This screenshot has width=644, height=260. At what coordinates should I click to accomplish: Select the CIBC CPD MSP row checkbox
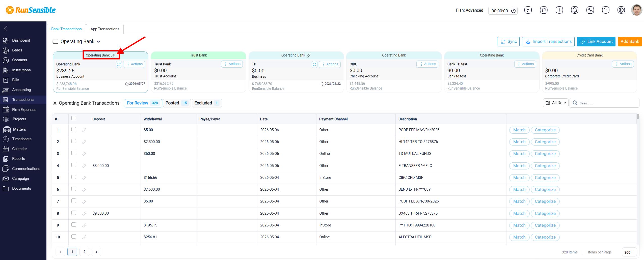coord(74,177)
